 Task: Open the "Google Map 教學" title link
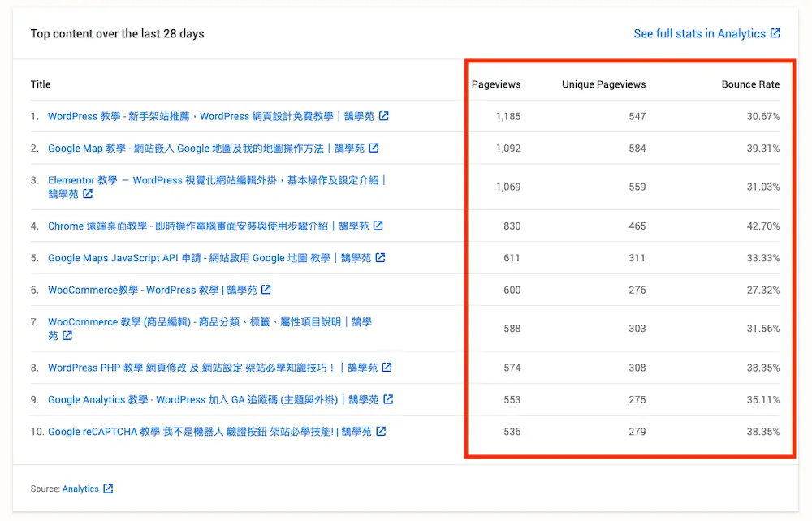[x=206, y=149]
